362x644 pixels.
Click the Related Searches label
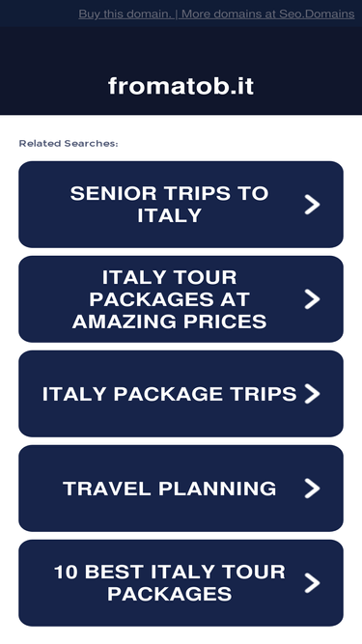pyautogui.click(x=69, y=143)
